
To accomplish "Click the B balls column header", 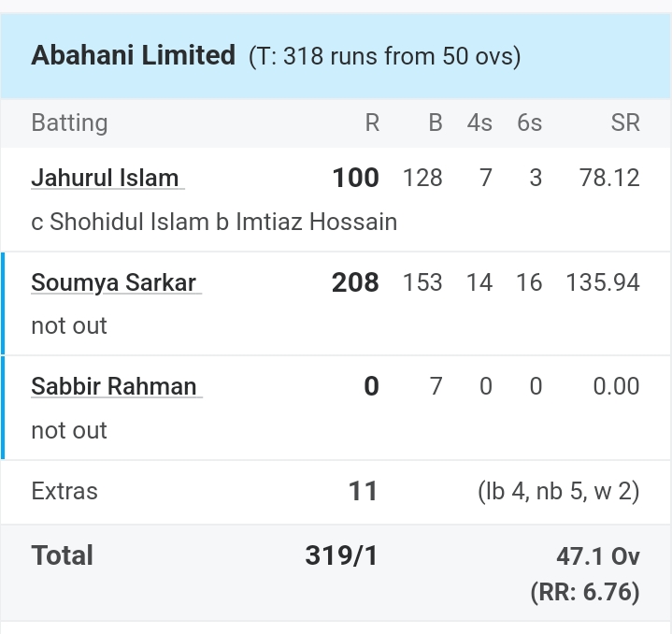I will 436,123.
